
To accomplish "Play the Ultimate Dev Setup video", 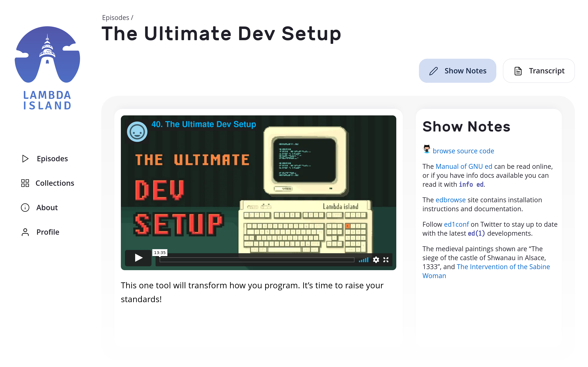I will [x=138, y=258].
